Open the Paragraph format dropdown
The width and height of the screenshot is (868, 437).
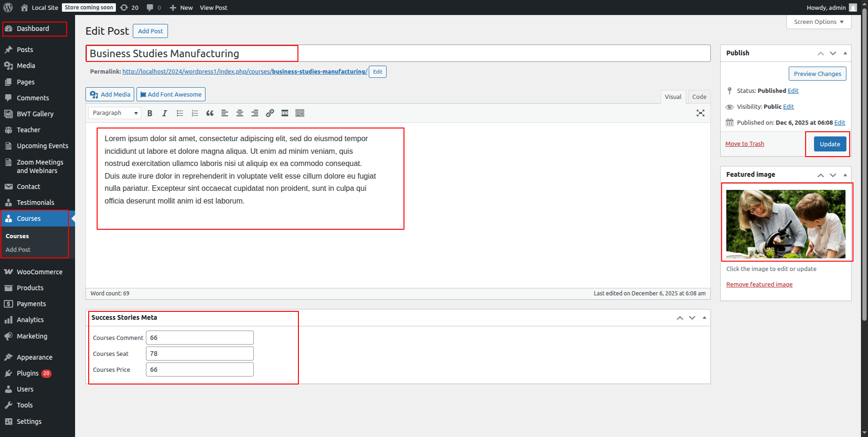point(114,113)
